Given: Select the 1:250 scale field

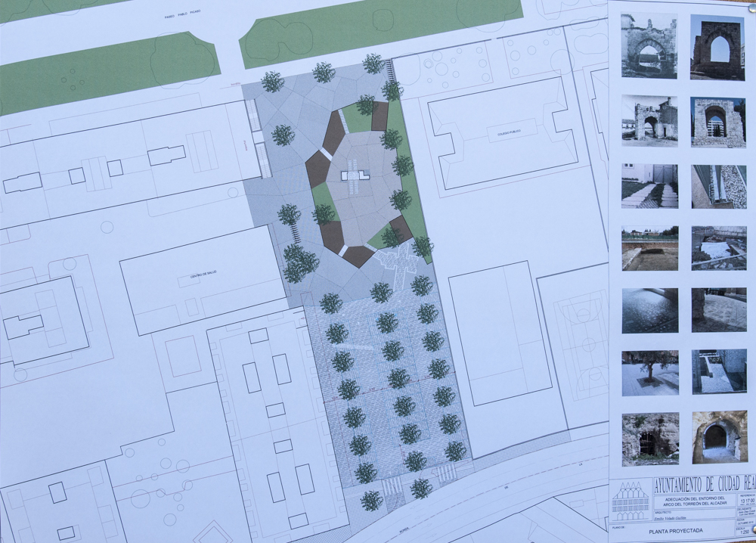Looking at the screenshot, I should coord(745,532).
